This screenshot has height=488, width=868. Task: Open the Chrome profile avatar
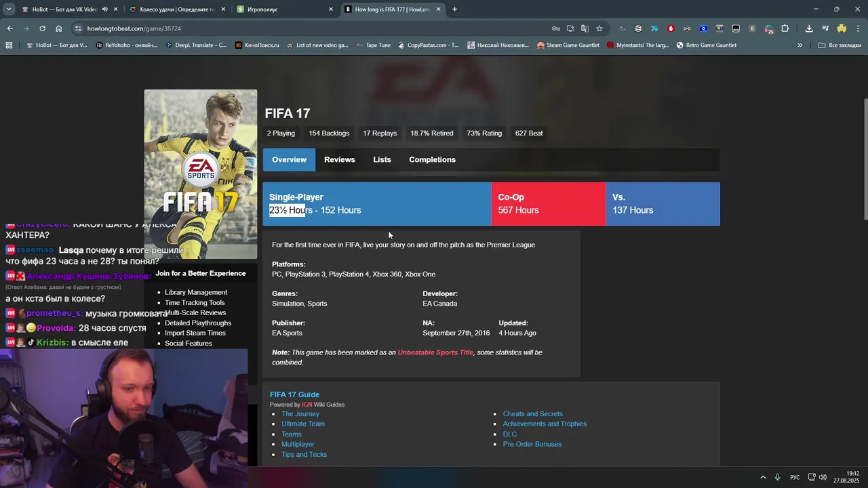click(x=842, y=28)
